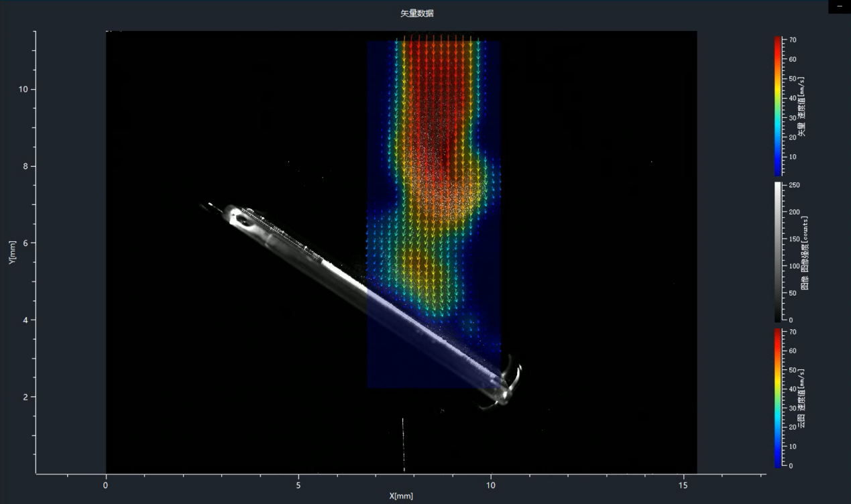This screenshot has height=504, width=851.
Task: Click tick label 10 on the Y axis
Action: 23,90
